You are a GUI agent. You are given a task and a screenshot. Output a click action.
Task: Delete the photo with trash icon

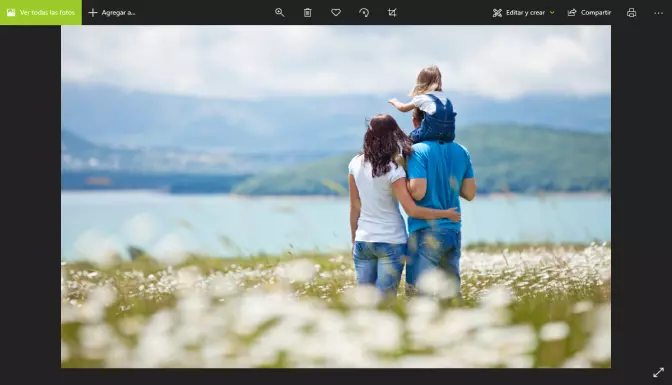point(308,12)
